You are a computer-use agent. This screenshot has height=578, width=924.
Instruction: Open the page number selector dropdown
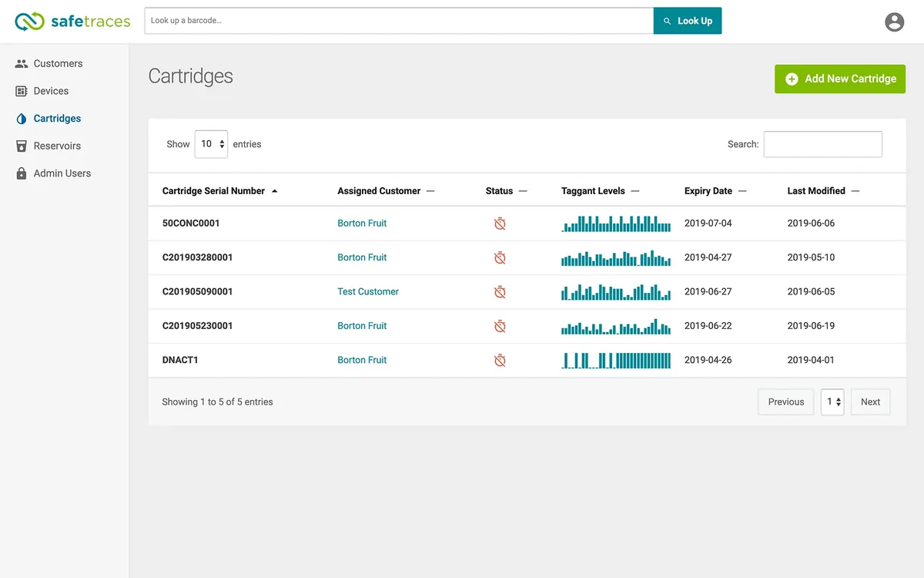click(x=832, y=402)
